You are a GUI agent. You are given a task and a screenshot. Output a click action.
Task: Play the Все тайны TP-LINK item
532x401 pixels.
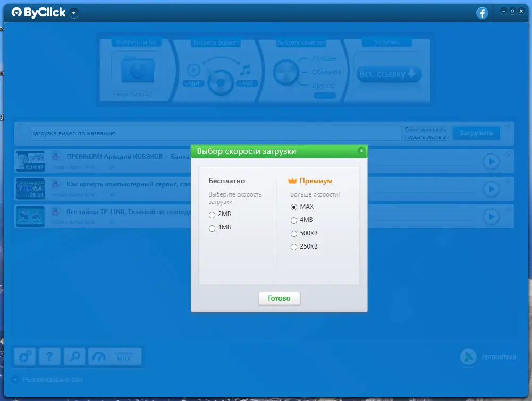491,217
